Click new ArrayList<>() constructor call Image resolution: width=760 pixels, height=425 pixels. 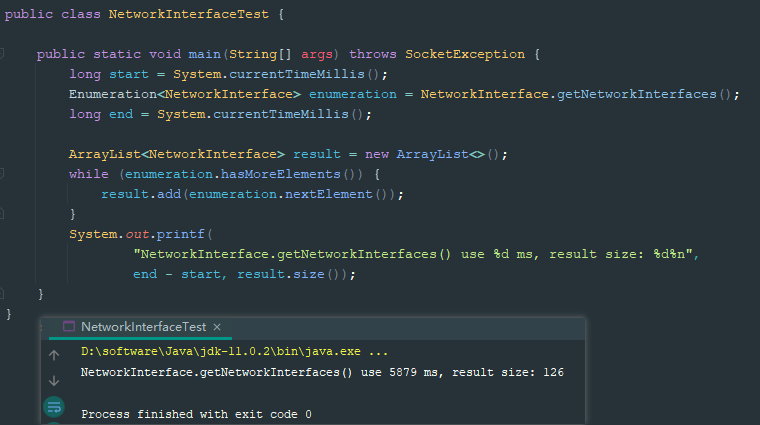436,154
